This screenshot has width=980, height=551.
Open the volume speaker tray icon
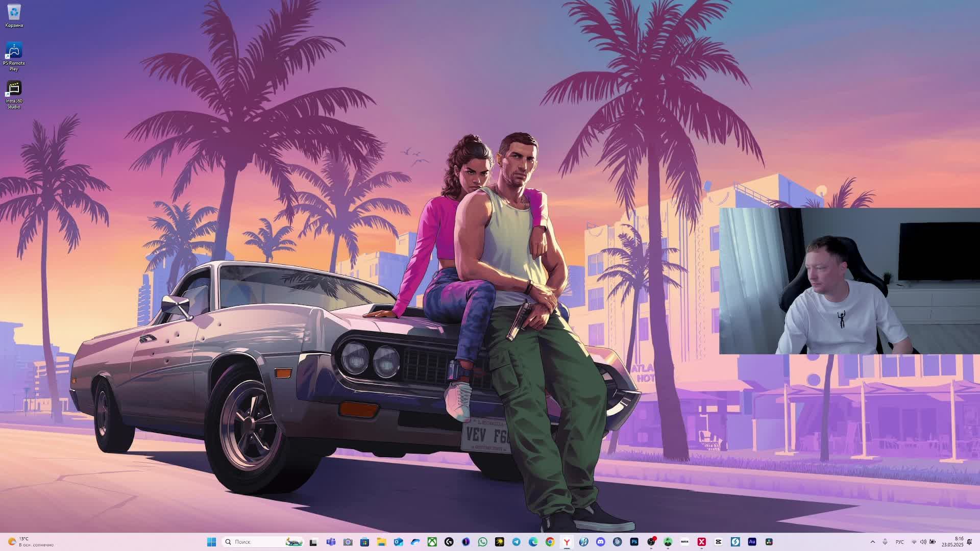click(x=923, y=542)
